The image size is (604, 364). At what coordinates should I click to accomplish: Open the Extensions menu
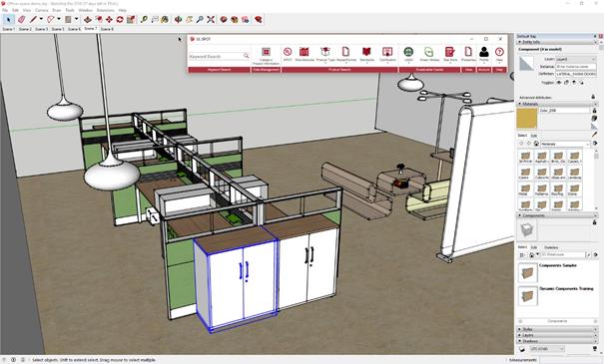[x=105, y=10]
